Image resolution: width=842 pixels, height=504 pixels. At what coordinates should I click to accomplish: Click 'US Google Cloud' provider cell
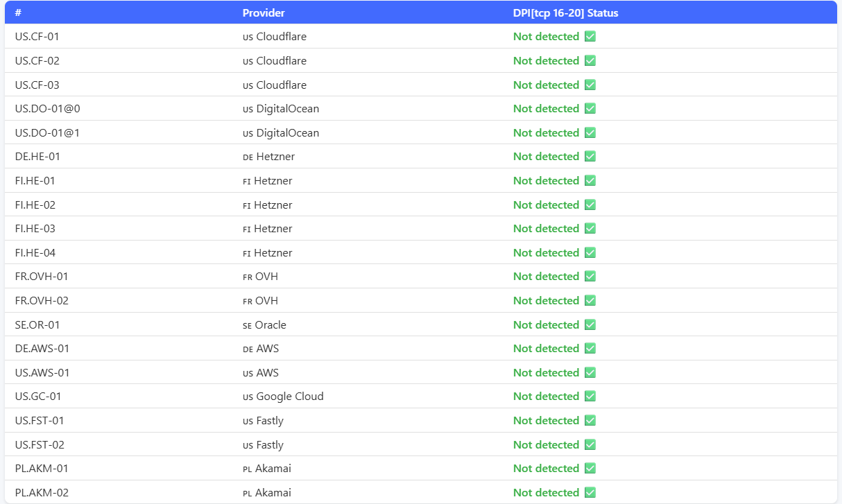283,397
